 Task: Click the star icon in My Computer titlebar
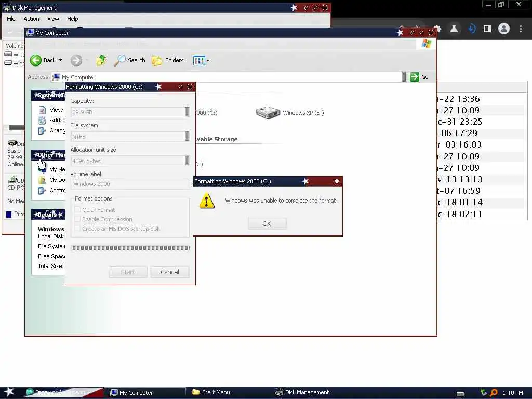tap(400, 33)
